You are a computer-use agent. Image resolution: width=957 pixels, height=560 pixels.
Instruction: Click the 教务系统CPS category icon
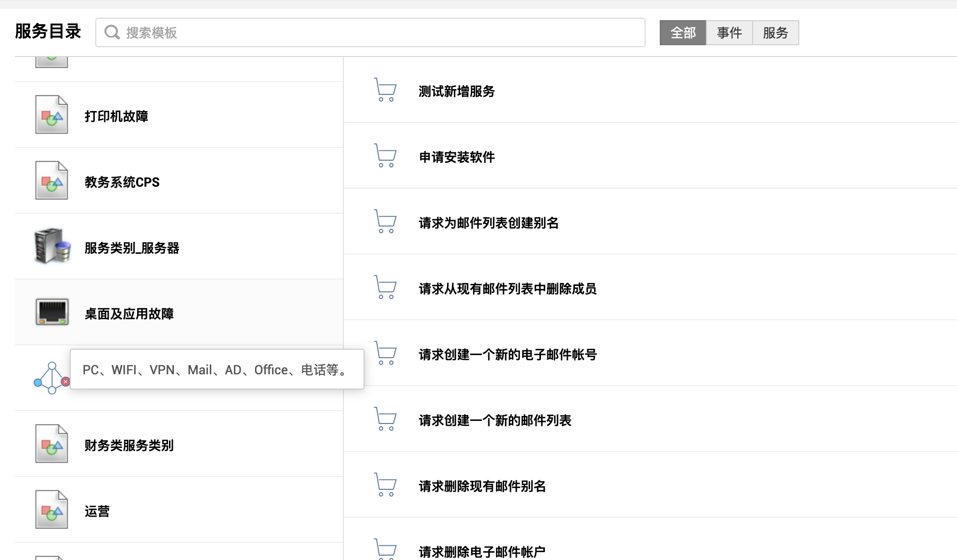[x=51, y=181]
